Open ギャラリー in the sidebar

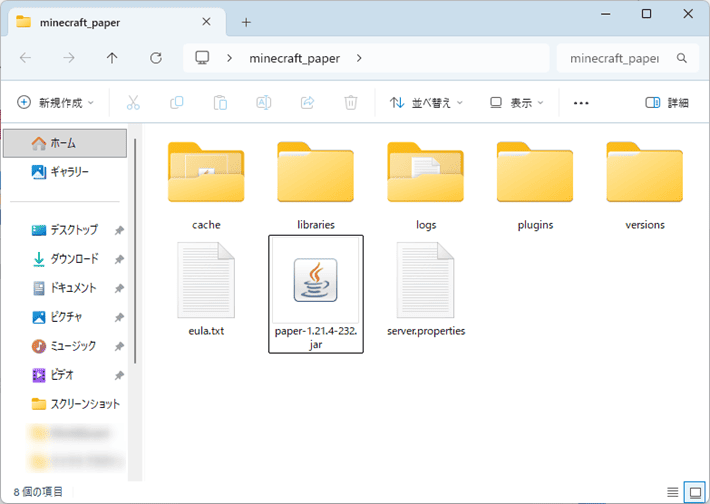65,172
